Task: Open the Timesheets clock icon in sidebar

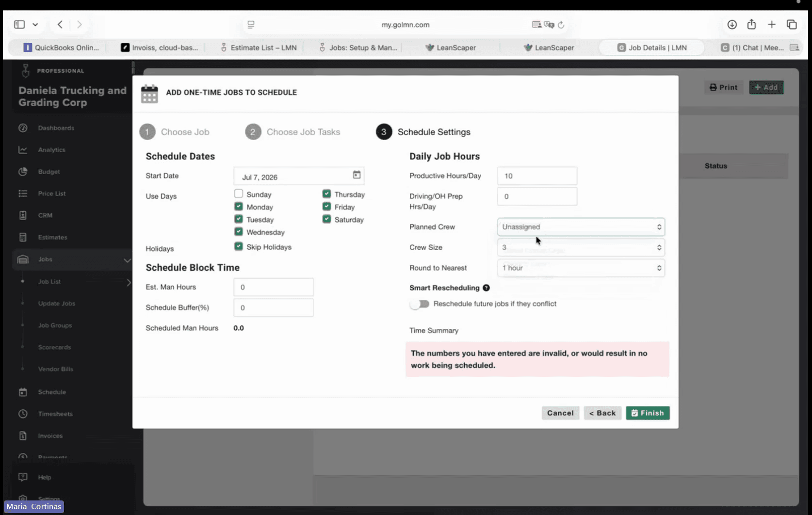Action: (23, 414)
